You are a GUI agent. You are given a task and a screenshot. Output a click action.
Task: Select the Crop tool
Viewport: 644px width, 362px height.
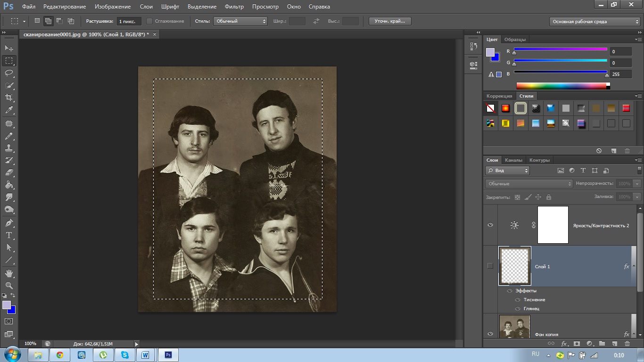9,98
